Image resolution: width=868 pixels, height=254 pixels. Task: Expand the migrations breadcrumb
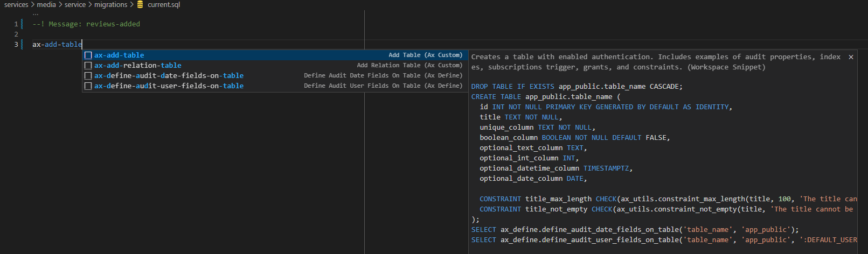(x=110, y=5)
